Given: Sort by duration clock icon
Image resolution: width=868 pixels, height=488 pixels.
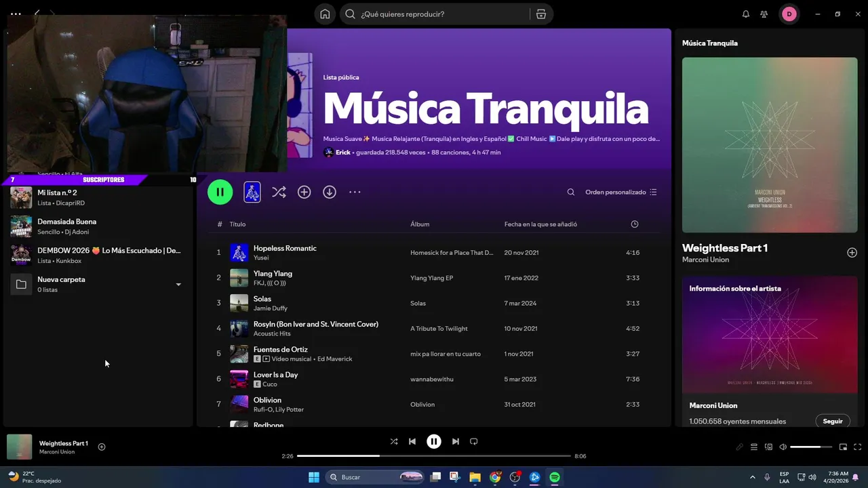Looking at the screenshot, I should (x=635, y=224).
